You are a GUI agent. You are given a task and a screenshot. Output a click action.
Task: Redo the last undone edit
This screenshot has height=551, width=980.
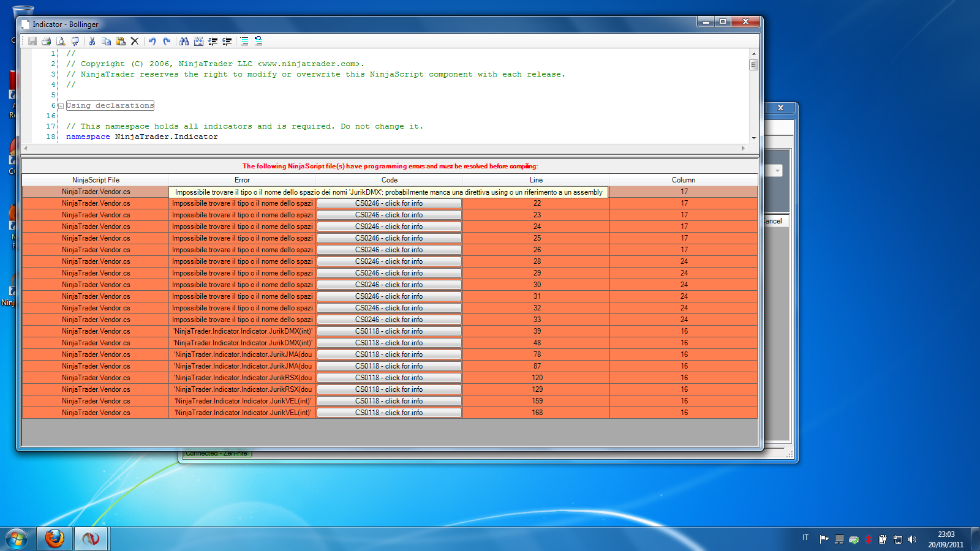click(167, 41)
